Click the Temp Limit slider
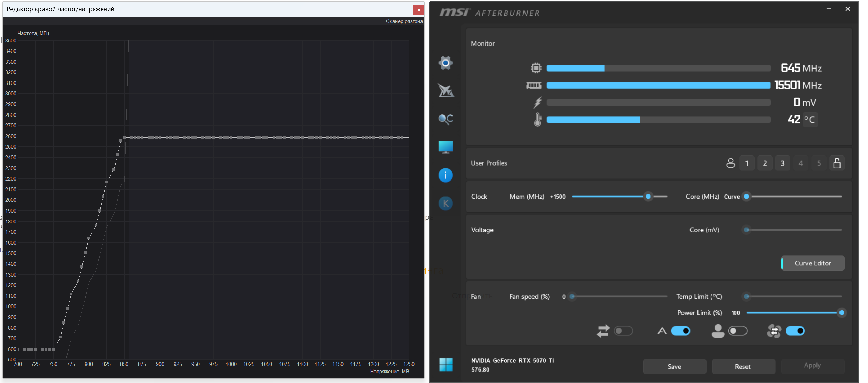Viewport: 868px width, 383px height. [794, 297]
